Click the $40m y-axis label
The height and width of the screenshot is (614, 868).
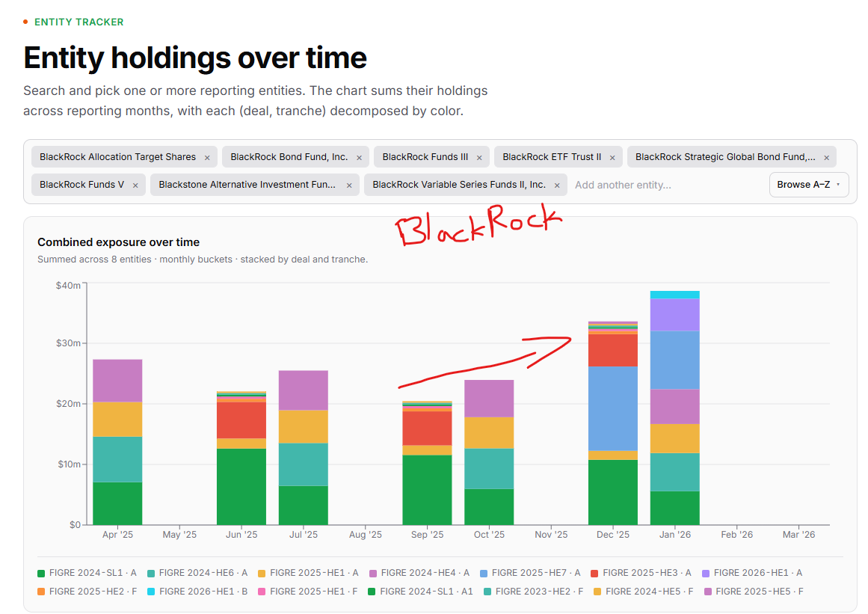68,285
